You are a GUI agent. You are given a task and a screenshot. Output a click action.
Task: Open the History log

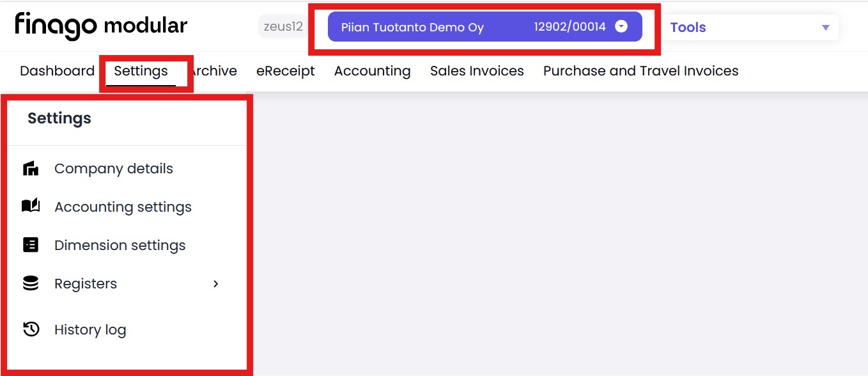90,330
